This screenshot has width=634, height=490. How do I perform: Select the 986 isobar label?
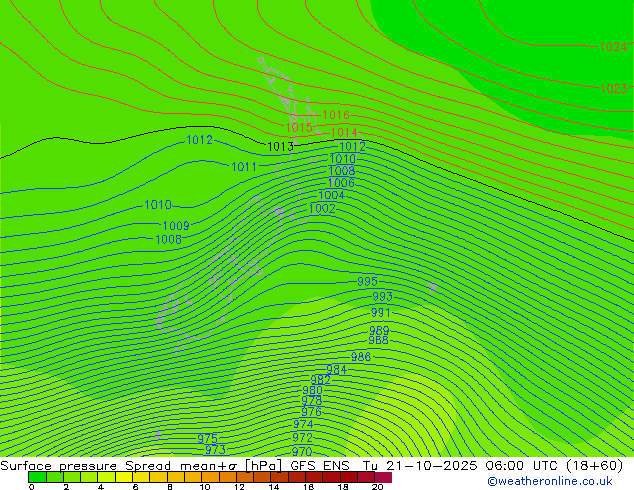click(x=361, y=357)
